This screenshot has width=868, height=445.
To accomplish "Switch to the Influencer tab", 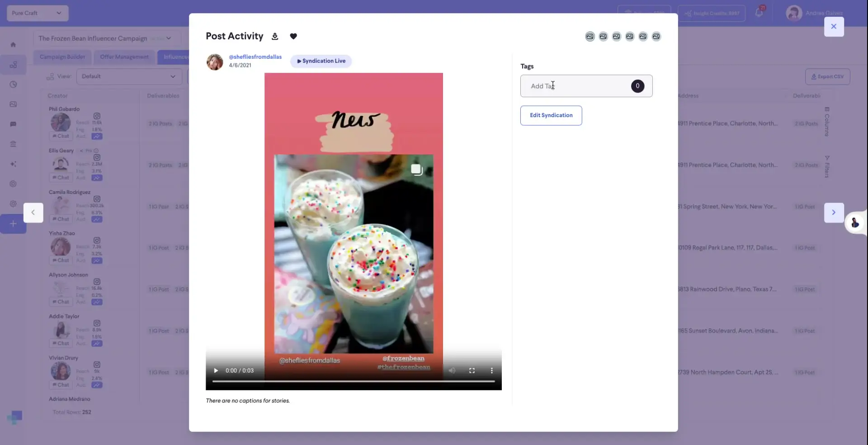I will pos(174,57).
